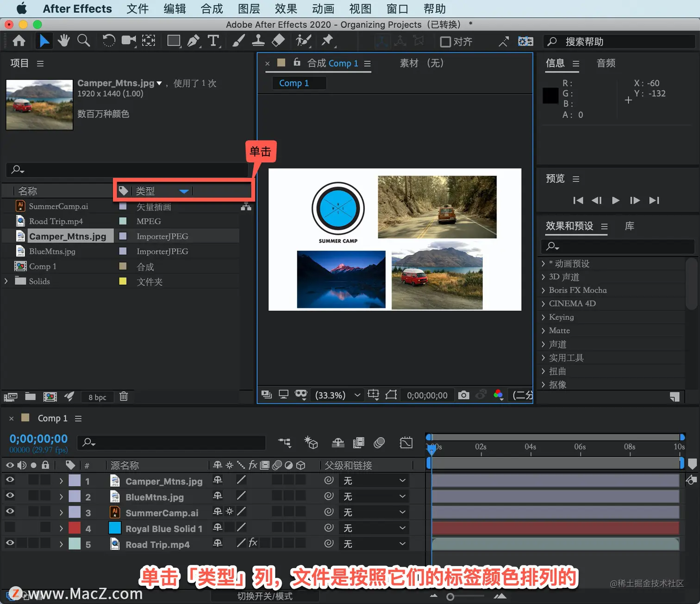Viewport: 700px width, 604px height.
Task: Select the Pan Behind anchor tool
Action: point(149,41)
